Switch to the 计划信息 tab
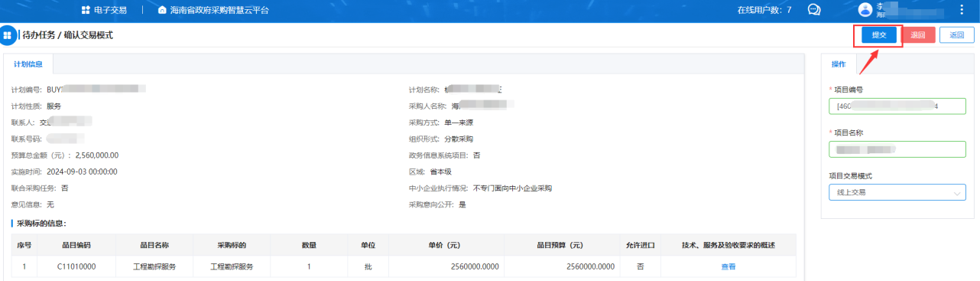 point(28,64)
